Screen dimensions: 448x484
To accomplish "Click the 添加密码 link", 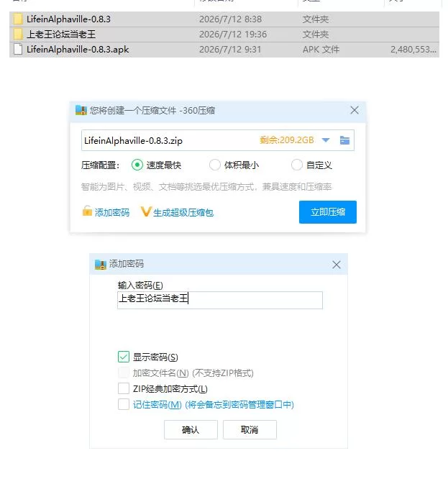I will (x=112, y=212).
